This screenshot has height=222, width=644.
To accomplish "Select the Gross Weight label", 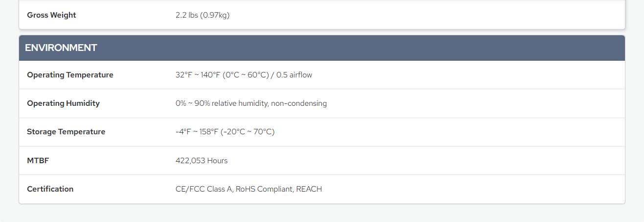I will pyautogui.click(x=51, y=15).
